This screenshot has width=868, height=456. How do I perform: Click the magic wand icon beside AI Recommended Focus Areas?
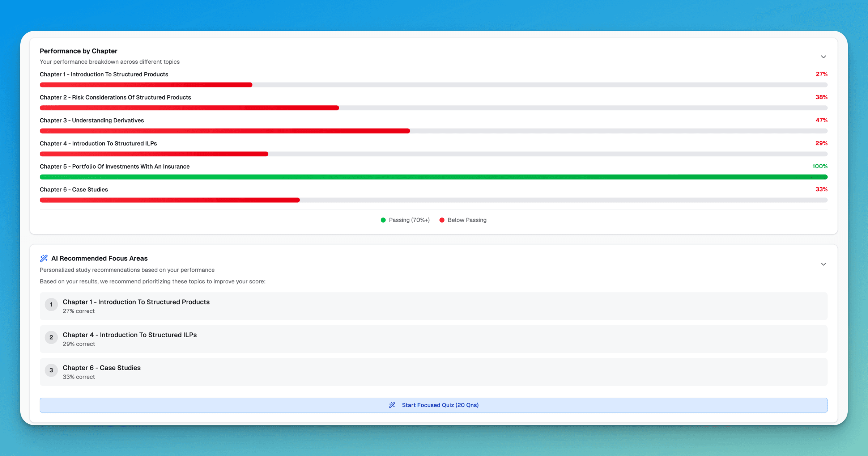[x=44, y=258]
